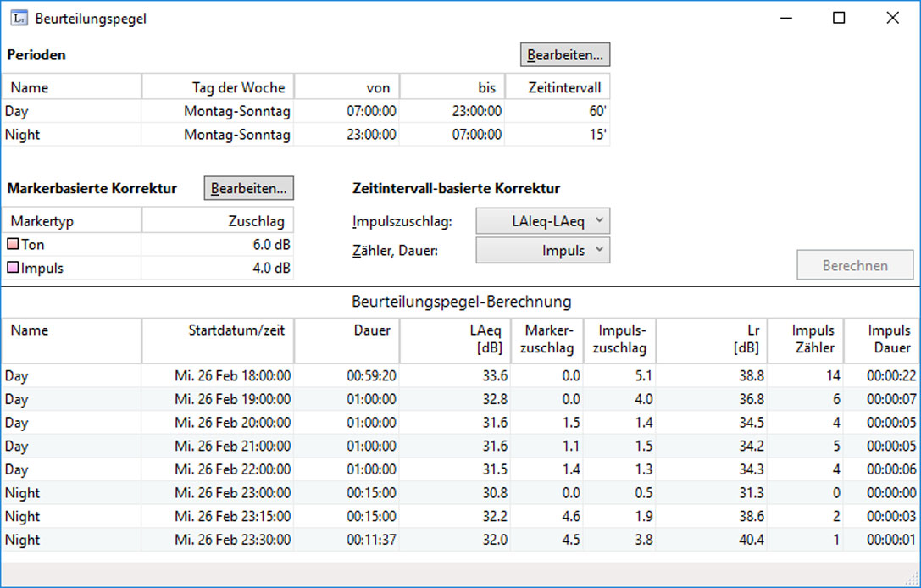
Task: Open the Zähler, Dauer dropdown
Action: (x=542, y=250)
